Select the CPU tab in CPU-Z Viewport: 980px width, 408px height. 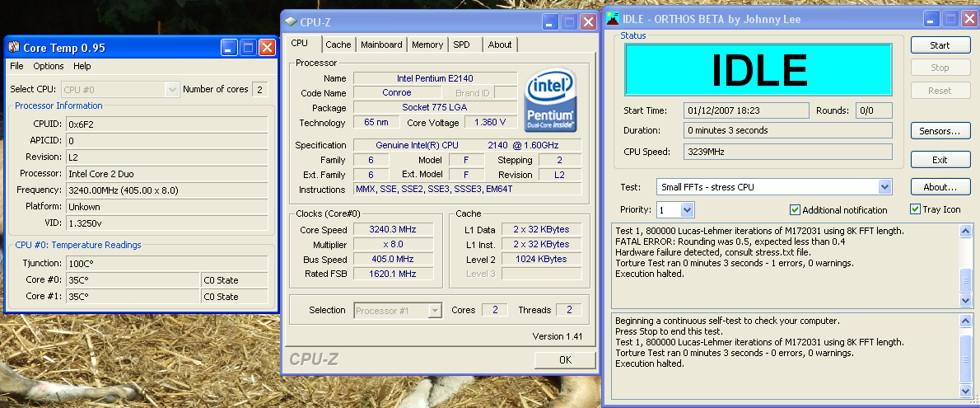[305, 43]
